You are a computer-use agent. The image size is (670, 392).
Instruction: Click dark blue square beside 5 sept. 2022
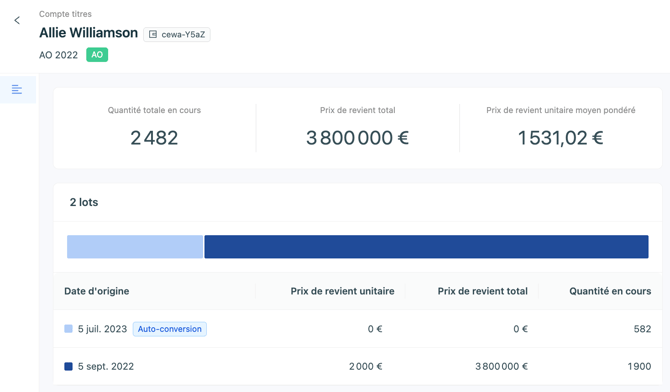[68, 366]
